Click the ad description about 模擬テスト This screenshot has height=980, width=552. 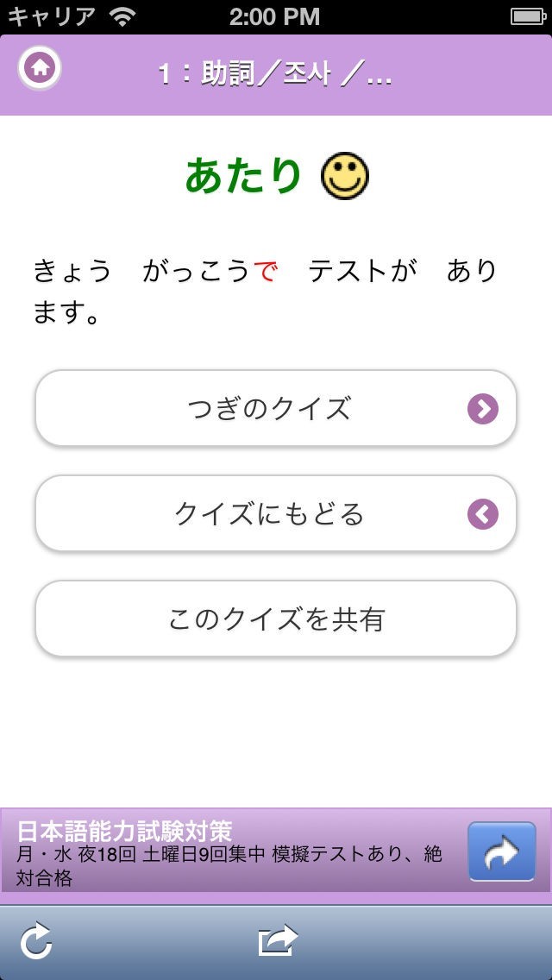point(229,865)
